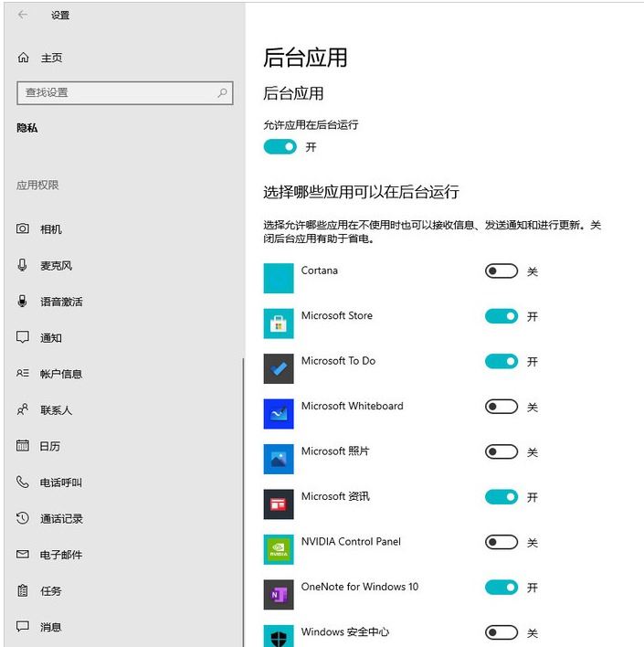644x647 pixels.
Task: Click the search magnifier icon
Action: coord(222,92)
